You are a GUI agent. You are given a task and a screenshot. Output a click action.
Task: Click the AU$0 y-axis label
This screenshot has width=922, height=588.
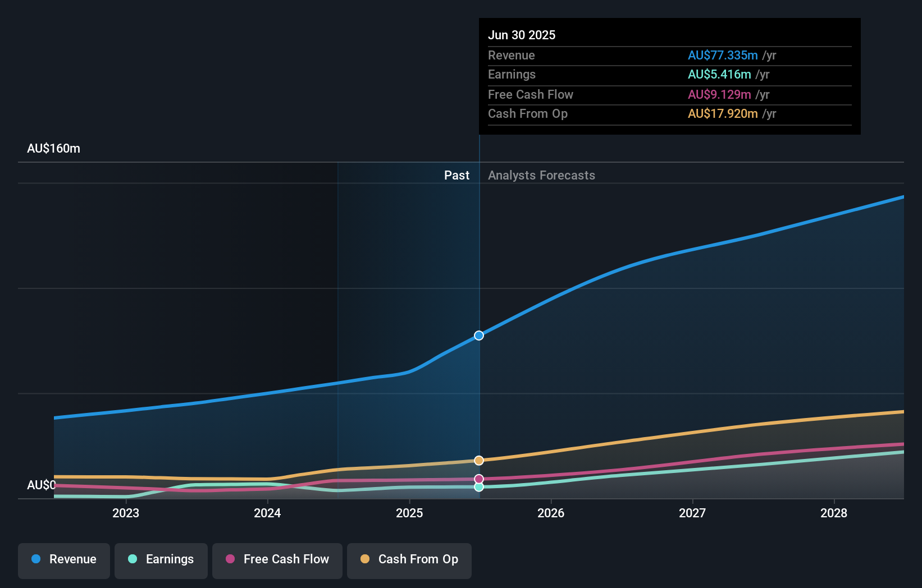[x=42, y=485]
